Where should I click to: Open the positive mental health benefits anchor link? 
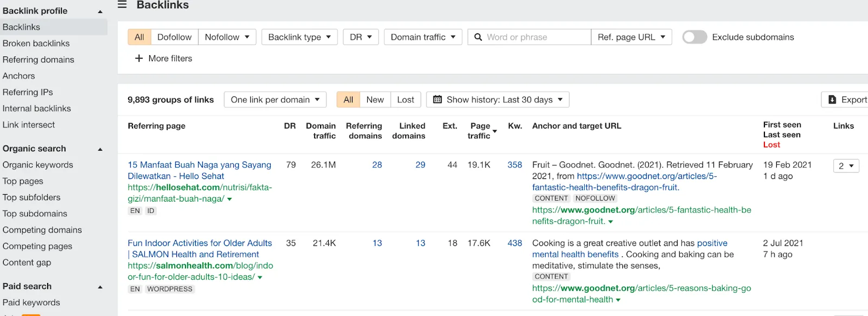click(630, 249)
